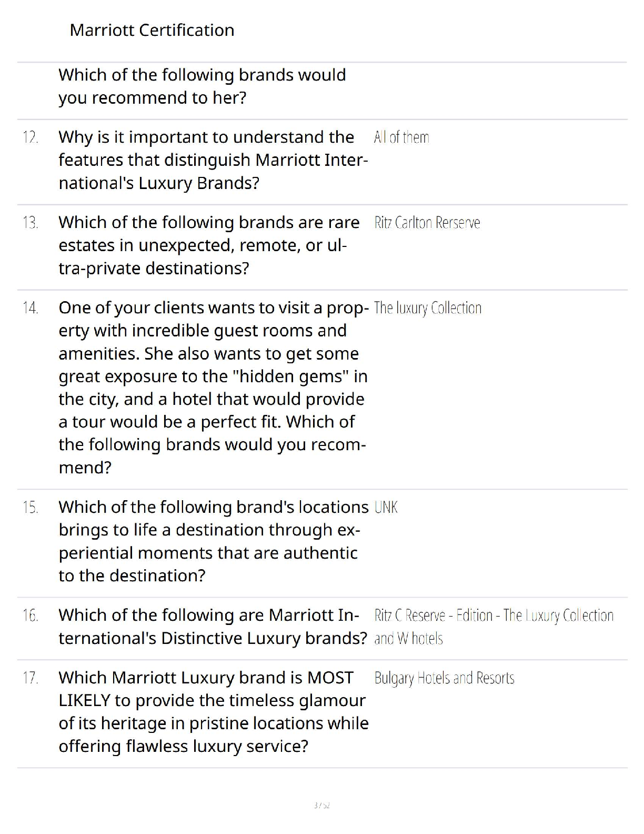Click the 'UNK' answer text

[x=386, y=508]
